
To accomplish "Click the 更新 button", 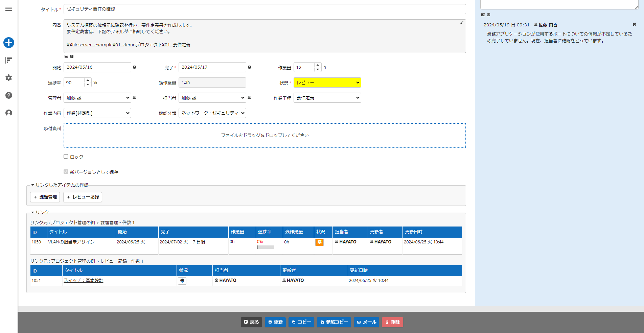I will pyautogui.click(x=275, y=322).
